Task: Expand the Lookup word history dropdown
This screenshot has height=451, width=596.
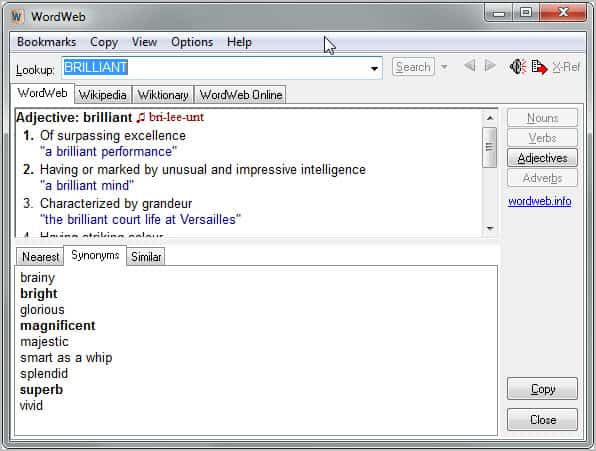Action: (x=374, y=68)
